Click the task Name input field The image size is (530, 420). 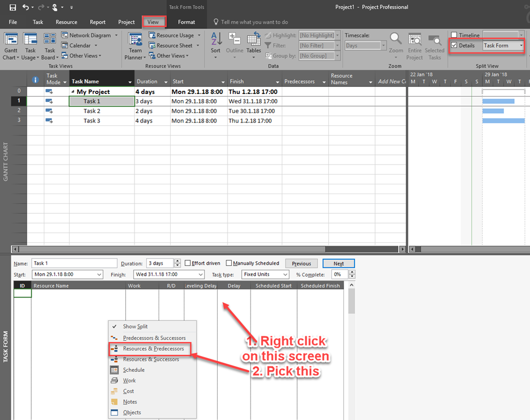74,263
